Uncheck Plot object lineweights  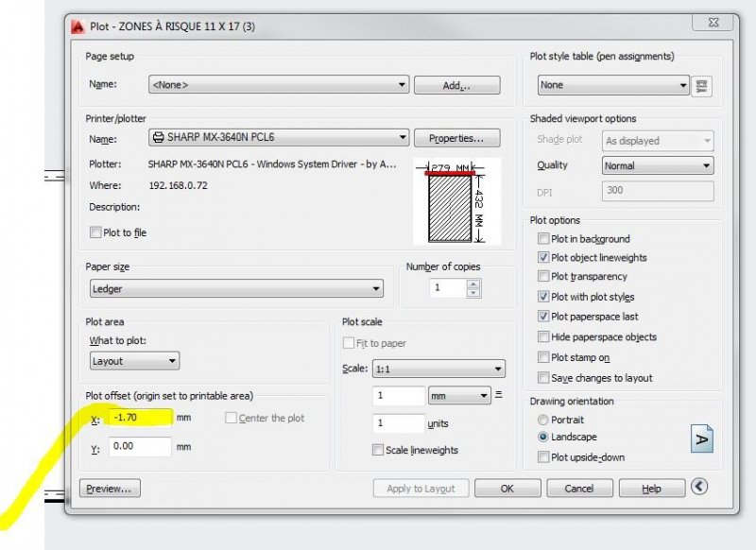[x=543, y=257]
